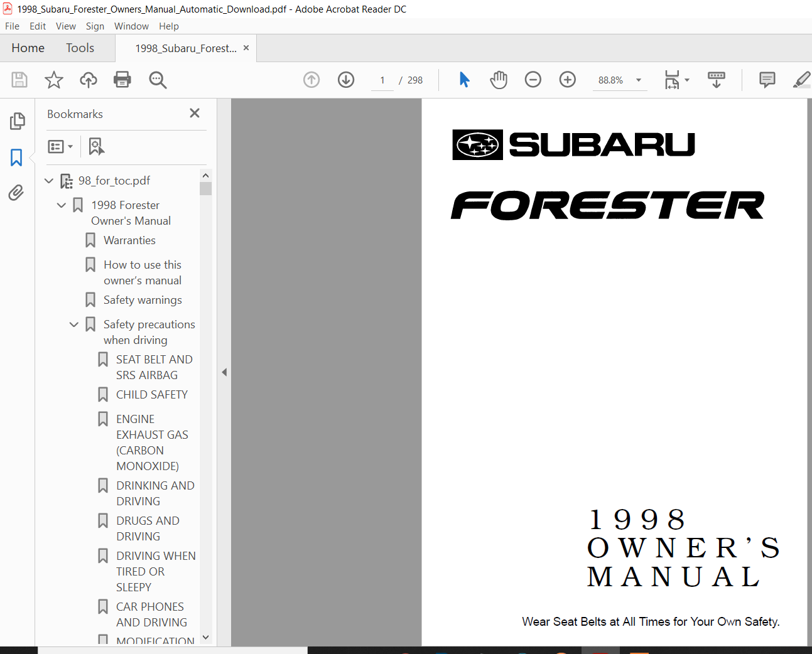Zoom in with plus button
Viewport: 812px width, 654px height.
click(x=568, y=80)
